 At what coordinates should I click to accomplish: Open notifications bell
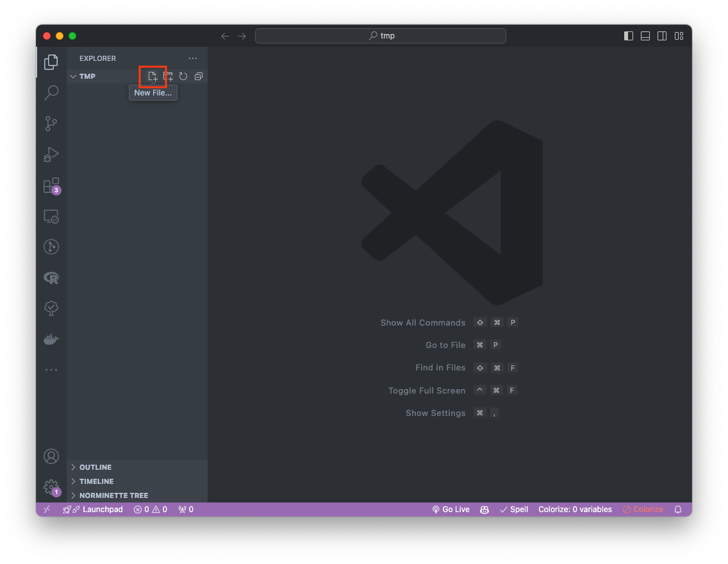click(678, 510)
